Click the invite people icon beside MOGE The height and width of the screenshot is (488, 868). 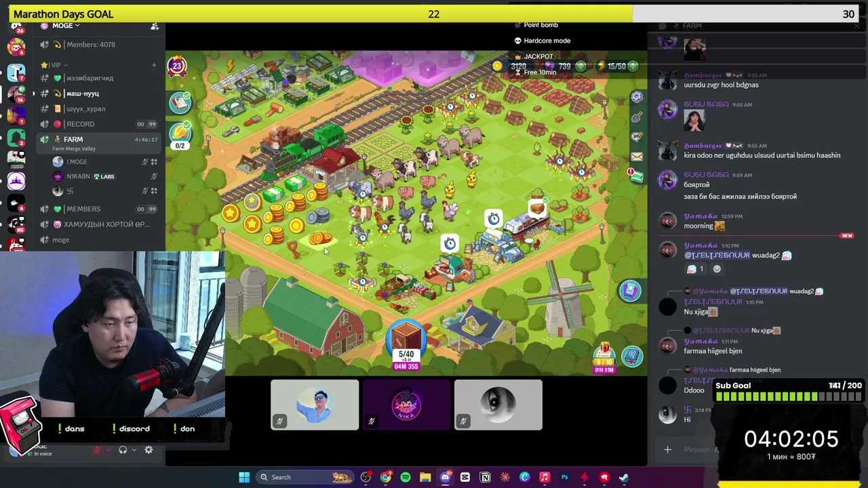[155, 26]
